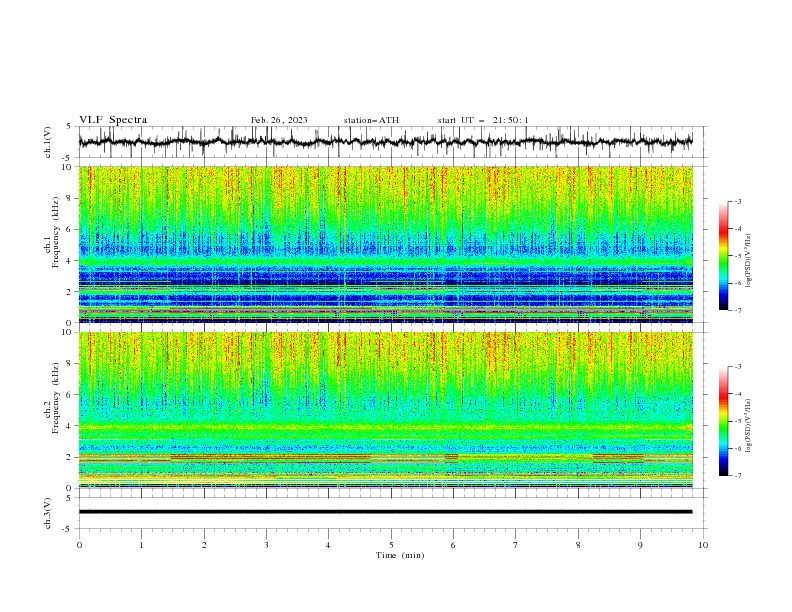Click the "-7" label on ch.1 colorbar

(x=737, y=310)
